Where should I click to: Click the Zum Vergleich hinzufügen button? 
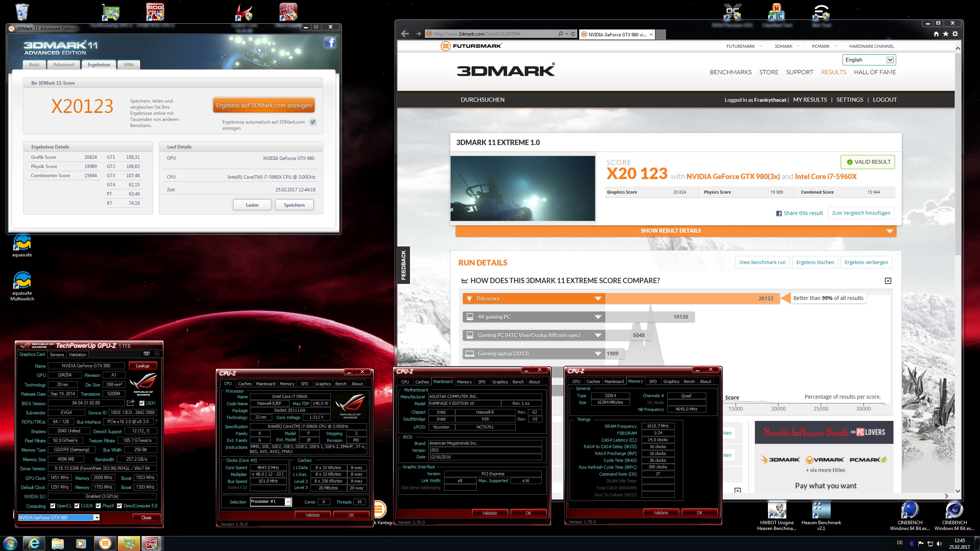coord(861,213)
